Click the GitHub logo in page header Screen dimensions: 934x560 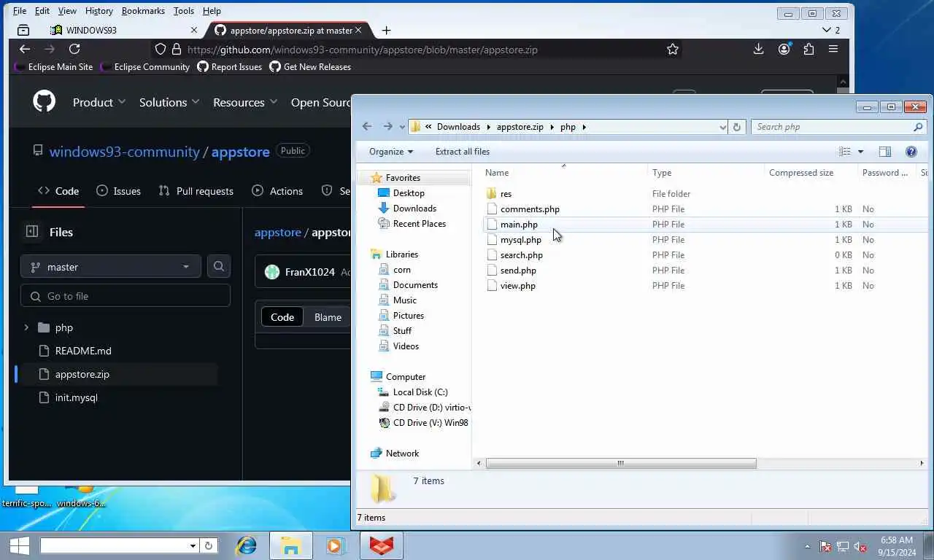click(x=45, y=101)
